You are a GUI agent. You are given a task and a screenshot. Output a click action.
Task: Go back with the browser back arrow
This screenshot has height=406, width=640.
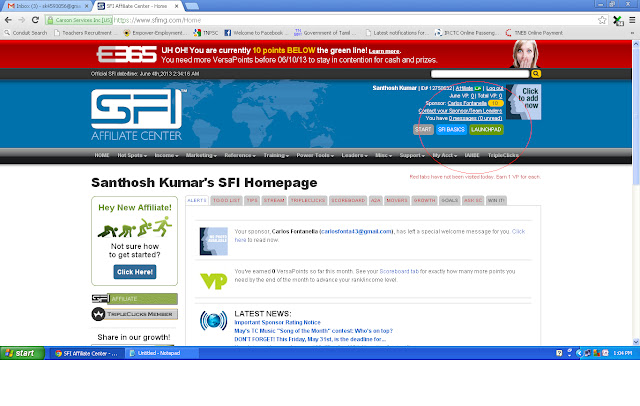click(8, 20)
